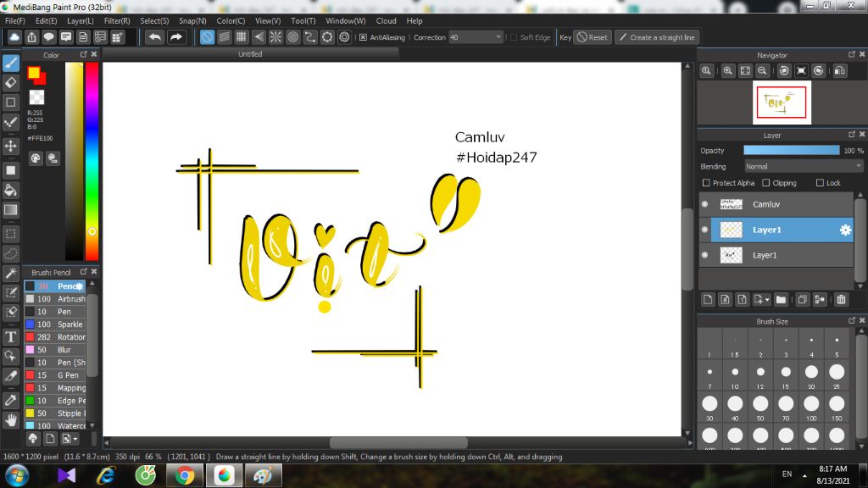The height and width of the screenshot is (488, 868).
Task: Zoom out on Navigator panel
Action: point(762,71)
